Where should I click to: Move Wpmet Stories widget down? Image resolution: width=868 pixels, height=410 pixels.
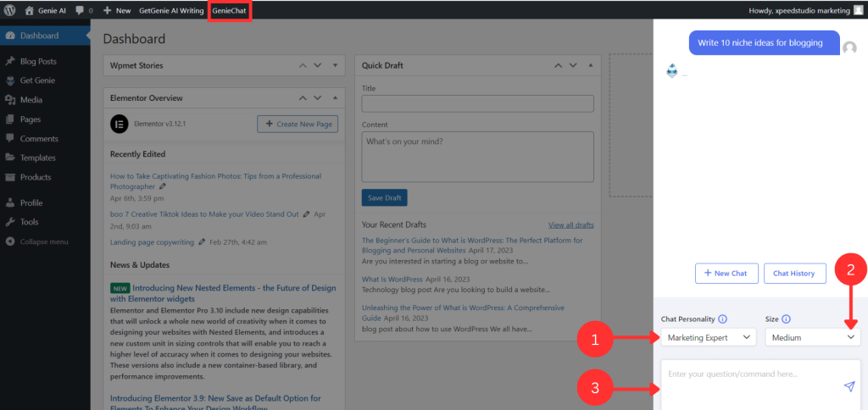317,65
